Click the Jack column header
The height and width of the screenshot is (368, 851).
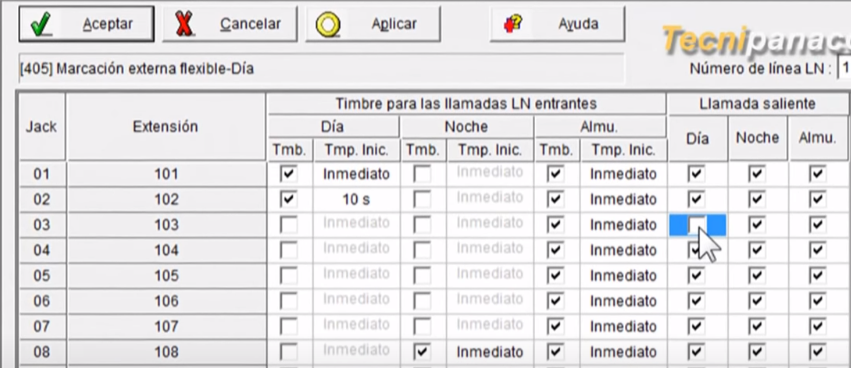pyautogui.click(x=42, y=127)
